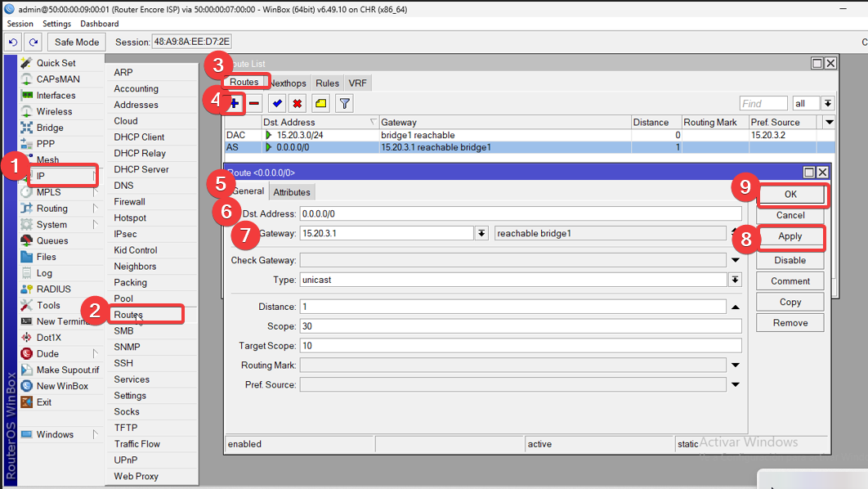Open the Nexthops tab
Viewport: 868px width, 489px height.
click(288, 83)
